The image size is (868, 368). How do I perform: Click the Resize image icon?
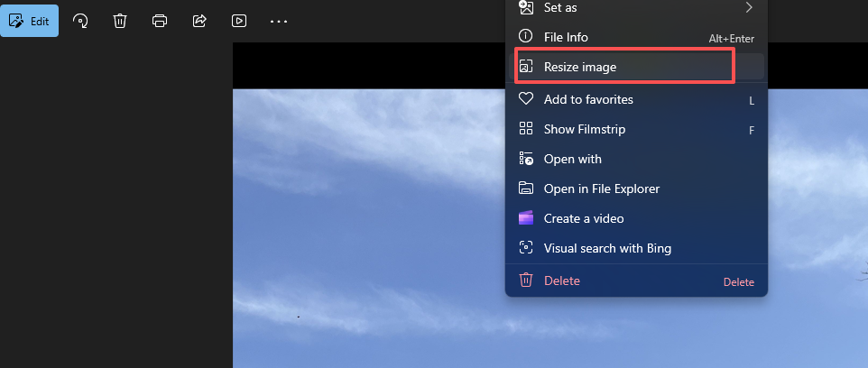527,67
